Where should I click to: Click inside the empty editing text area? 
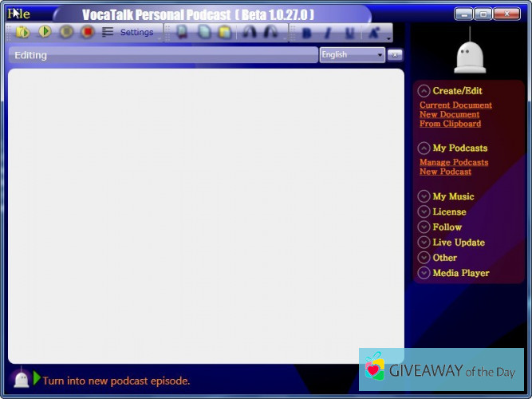[206, 215]
